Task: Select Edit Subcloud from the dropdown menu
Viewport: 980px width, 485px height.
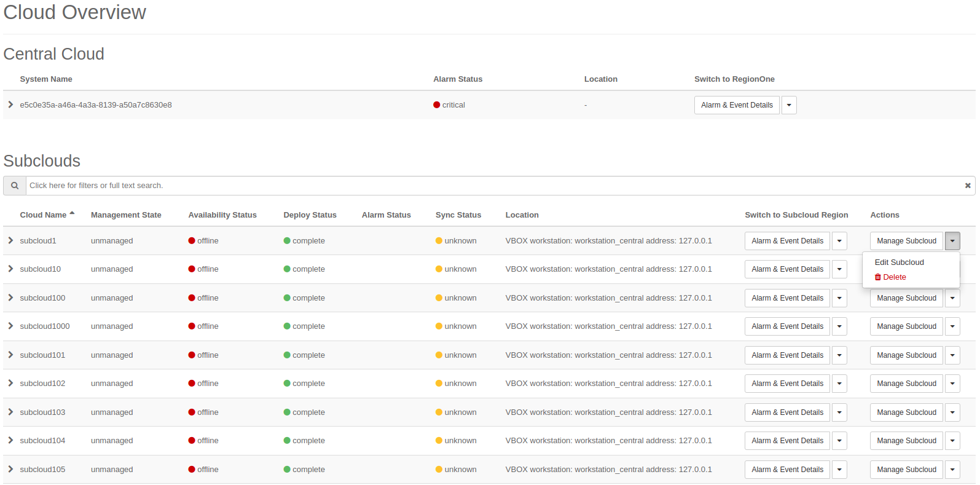Action: click(x=899, y=262)
